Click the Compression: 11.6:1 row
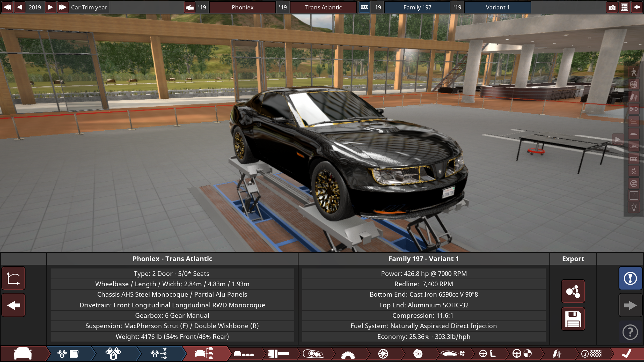644x362 pixels. click(x=424, y=315)
